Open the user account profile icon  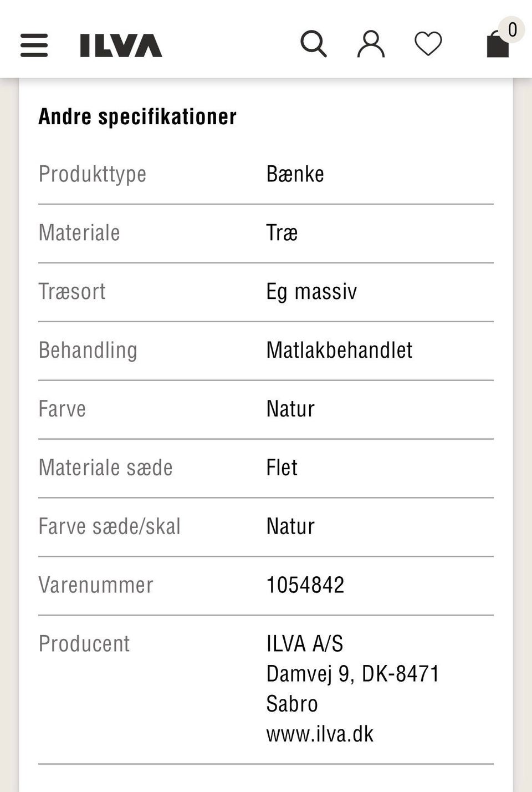click(371, 44)
